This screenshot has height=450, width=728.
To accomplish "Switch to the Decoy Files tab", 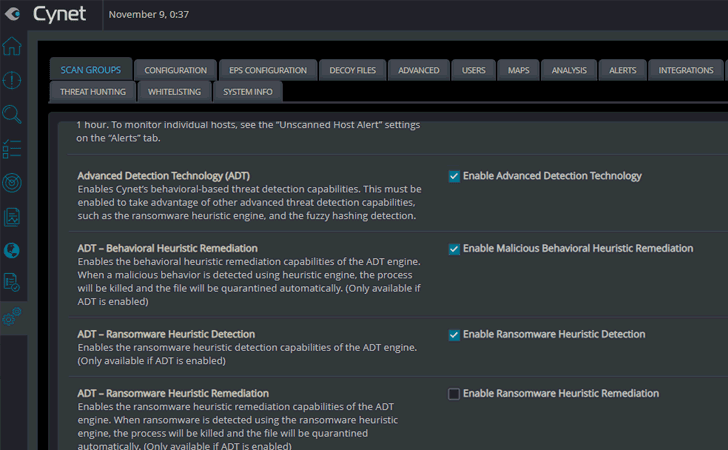I will tap(352, 70).
